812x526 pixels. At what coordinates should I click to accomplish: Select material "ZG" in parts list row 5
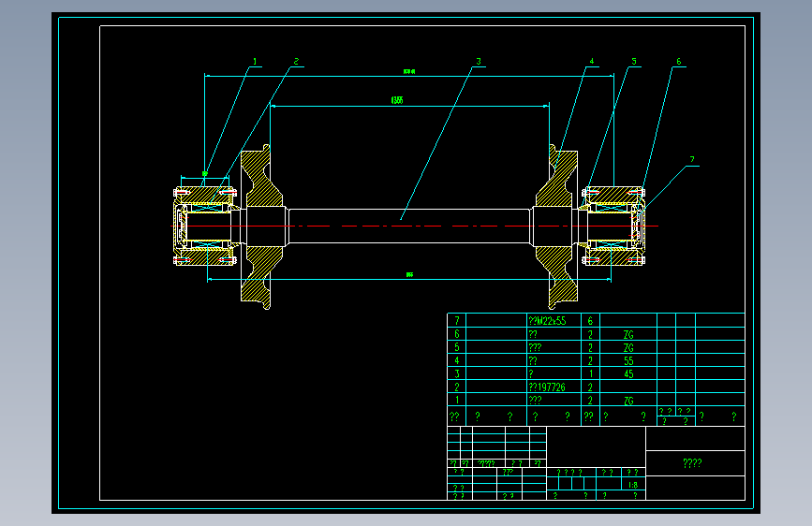(x=628, y=348)
